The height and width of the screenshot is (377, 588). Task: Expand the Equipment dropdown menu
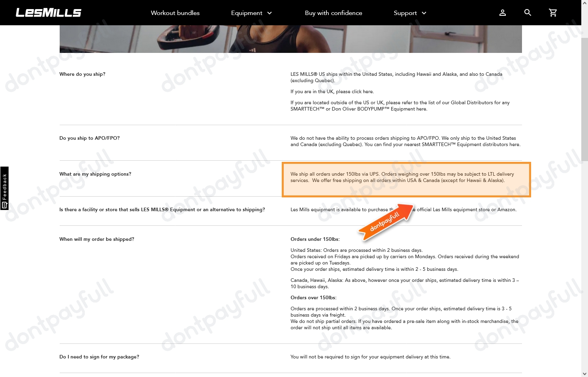(x=251, y=13)
